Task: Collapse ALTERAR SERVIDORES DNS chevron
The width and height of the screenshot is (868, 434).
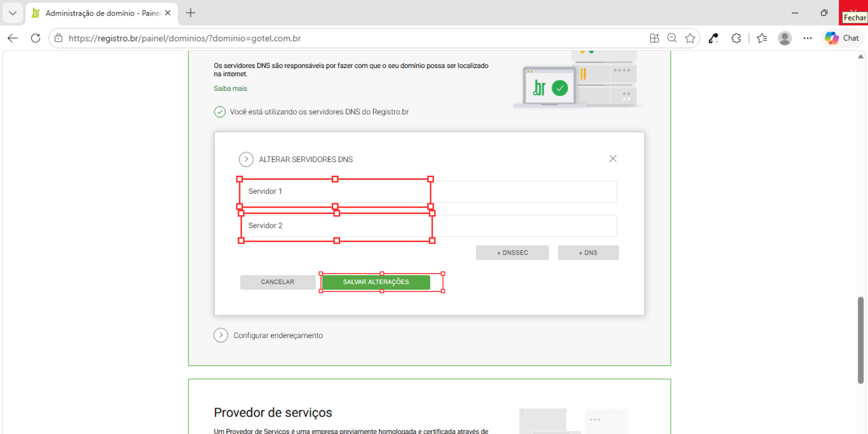Action: point(246,159)
